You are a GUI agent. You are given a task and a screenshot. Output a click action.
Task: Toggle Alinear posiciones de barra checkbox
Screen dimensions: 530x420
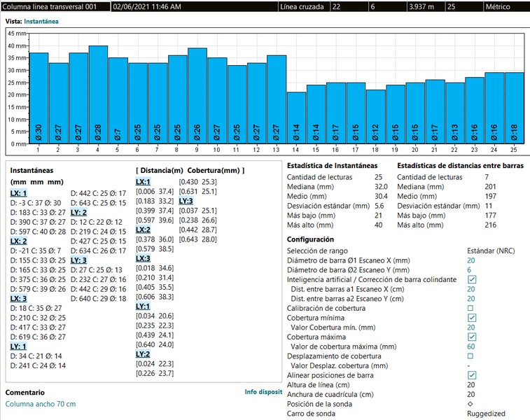[x=472, y=375]
